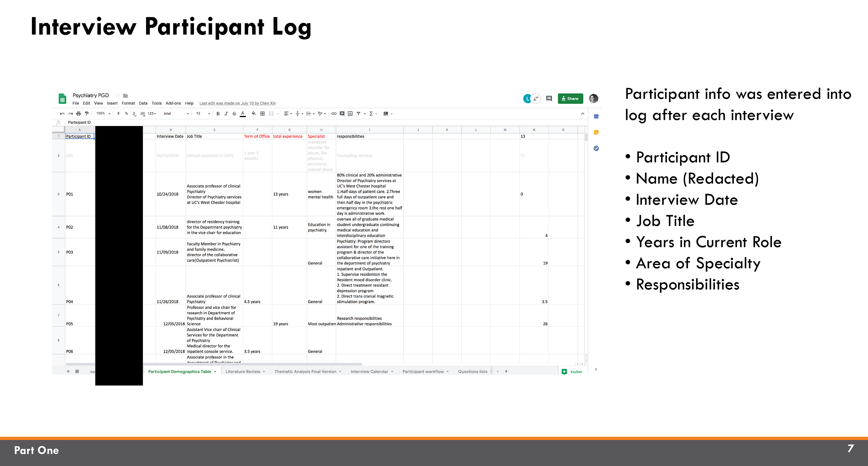Show collaborator chat icon
Viewport: 868px width, 466px height.
tap(536, 98)
